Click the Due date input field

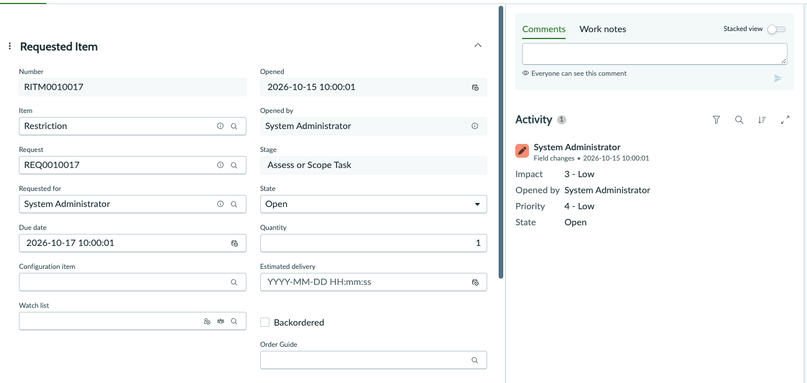coord(132,243)
